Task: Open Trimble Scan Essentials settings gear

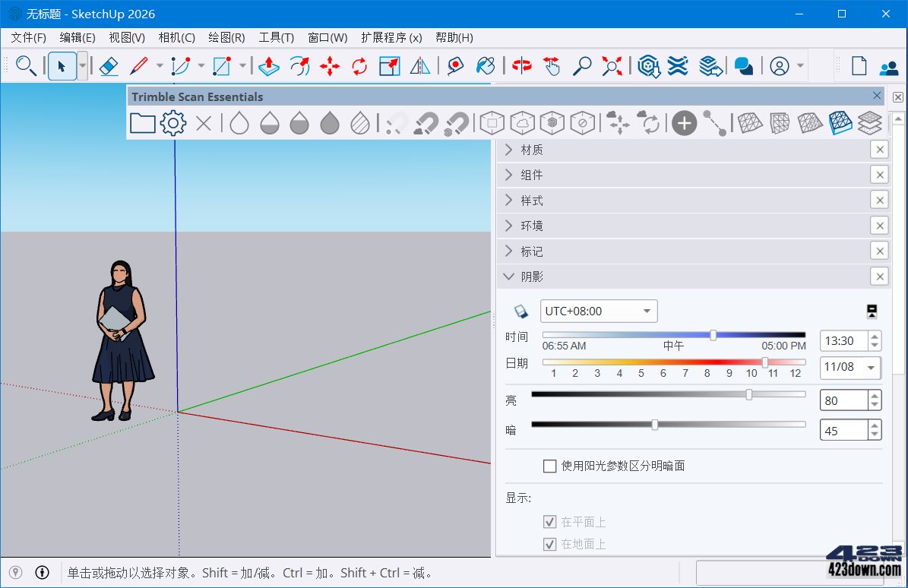Action: point(172,122)
